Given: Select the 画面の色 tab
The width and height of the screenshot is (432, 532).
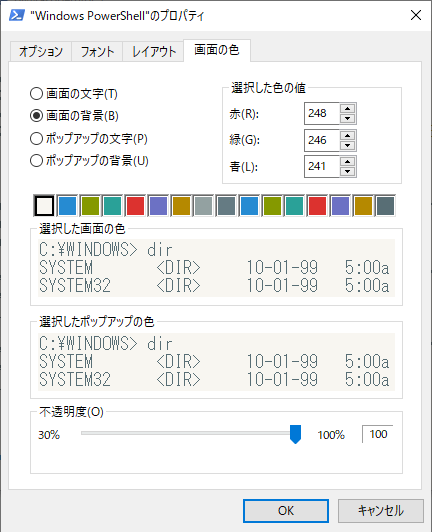Looking at the screenshot, I should click(217, 50).
